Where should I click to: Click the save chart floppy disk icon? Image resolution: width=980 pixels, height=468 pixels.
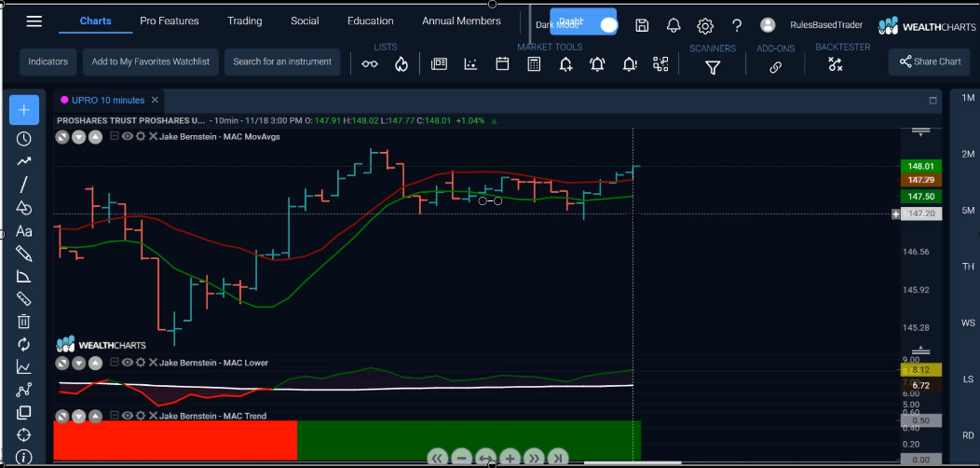(642, 25)
